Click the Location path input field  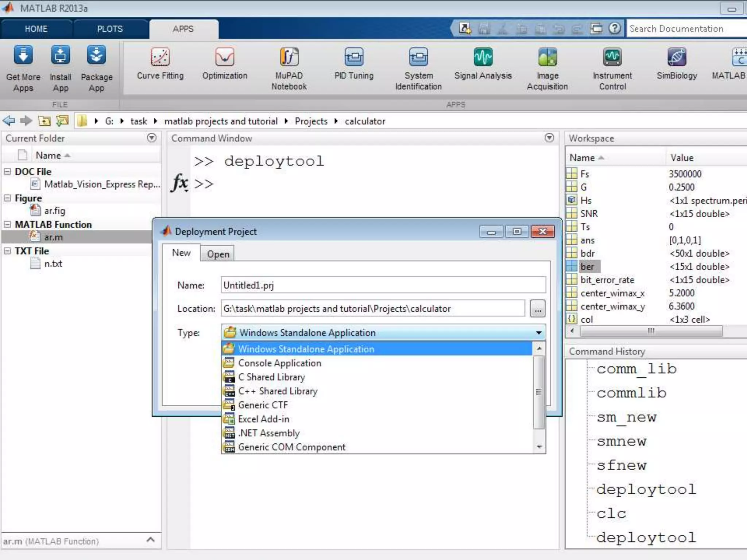[x=373, y=309]
